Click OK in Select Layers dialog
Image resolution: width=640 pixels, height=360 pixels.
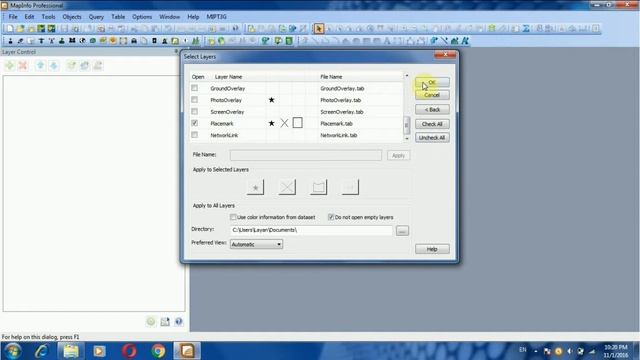click(432, 82)
